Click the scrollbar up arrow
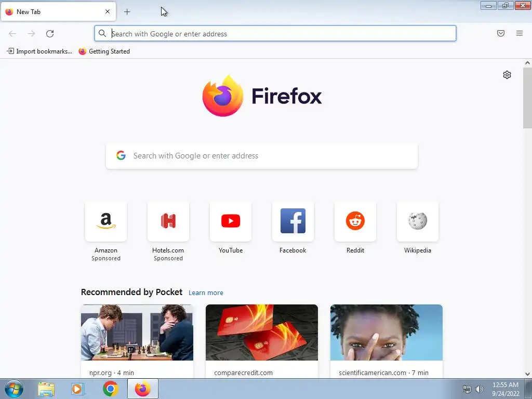The height and width of the screenshot is (399, 532). (527, 63)
